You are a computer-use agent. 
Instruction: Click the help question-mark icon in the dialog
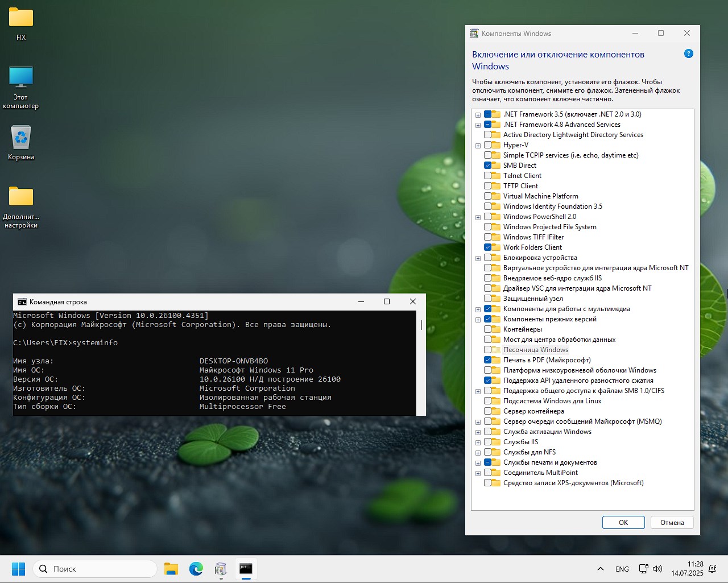point(689,53)
